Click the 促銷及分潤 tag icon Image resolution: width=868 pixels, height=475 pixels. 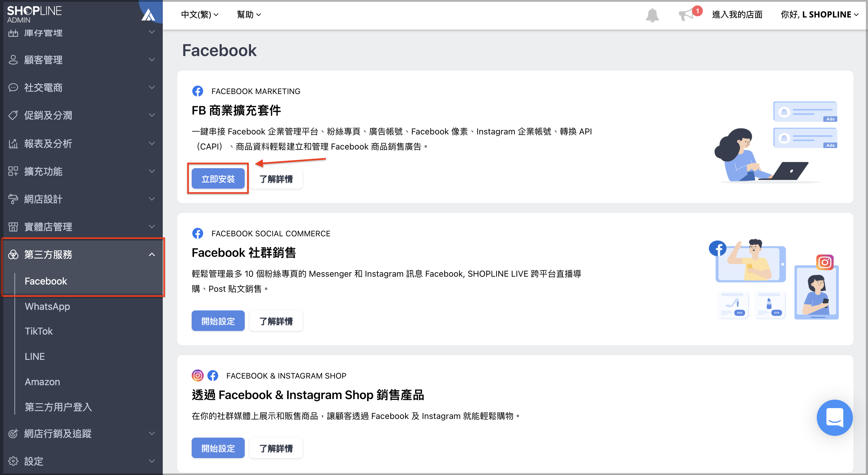point(13,115)
